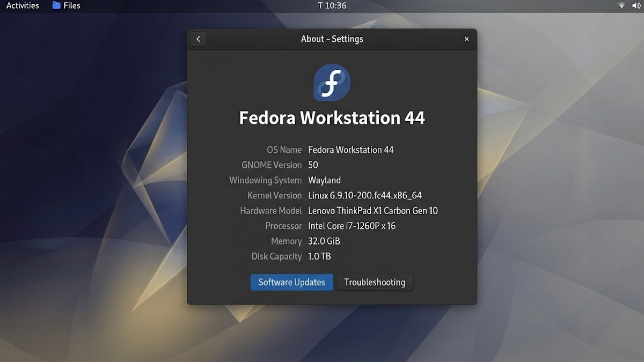Click the Disk Capacity label

(277, 256)
